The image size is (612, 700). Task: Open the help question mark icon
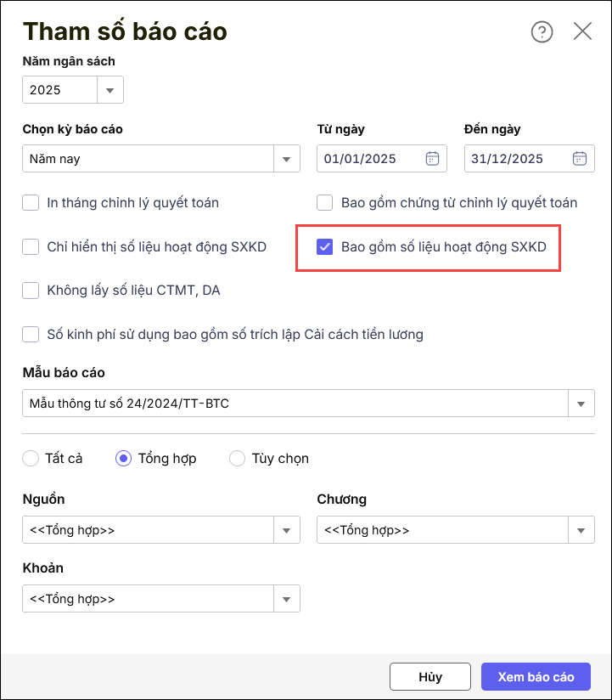click(542, 32)
